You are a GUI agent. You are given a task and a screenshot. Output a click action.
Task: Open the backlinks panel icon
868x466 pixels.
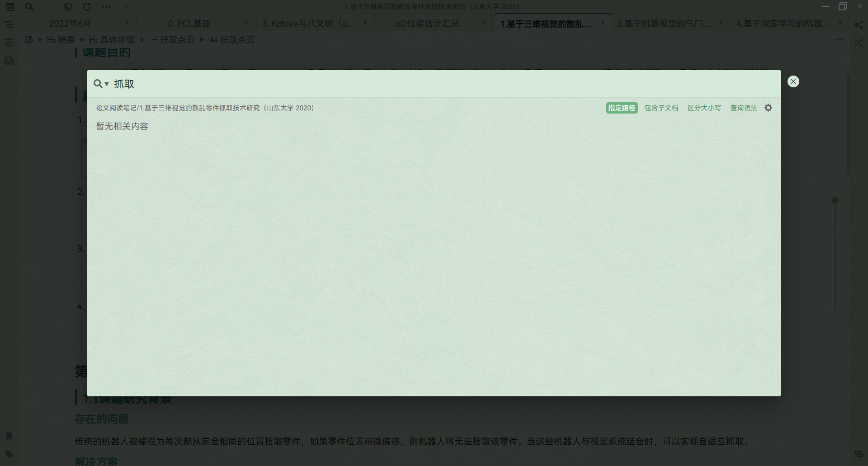(x=859, y=454)
